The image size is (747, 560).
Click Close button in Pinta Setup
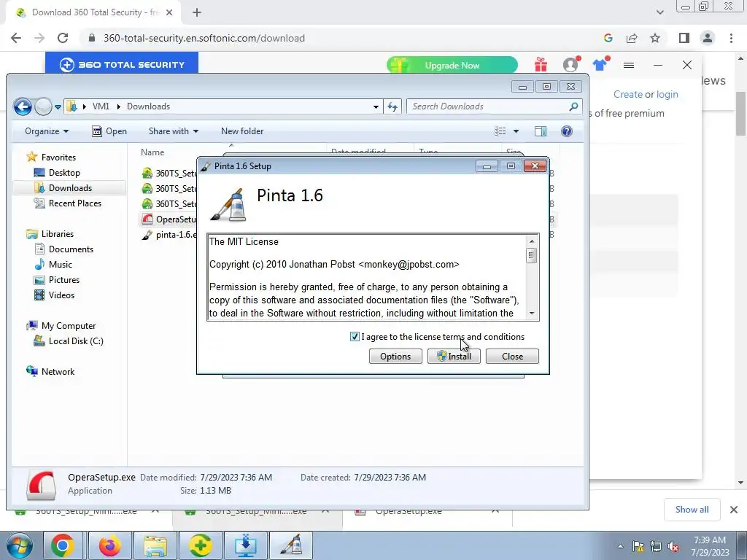pos(512,356)
